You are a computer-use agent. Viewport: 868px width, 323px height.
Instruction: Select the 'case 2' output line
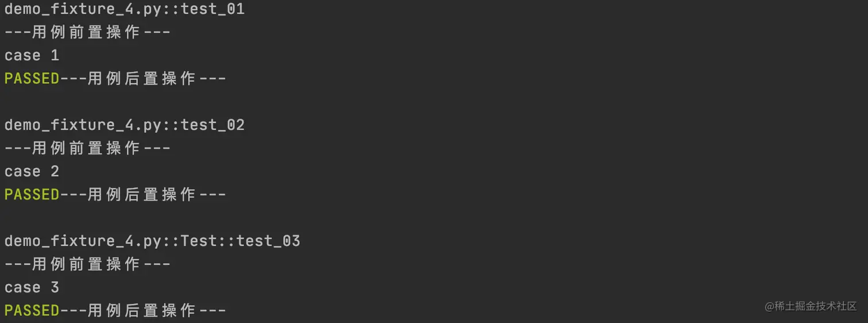(x=32, y=172)
